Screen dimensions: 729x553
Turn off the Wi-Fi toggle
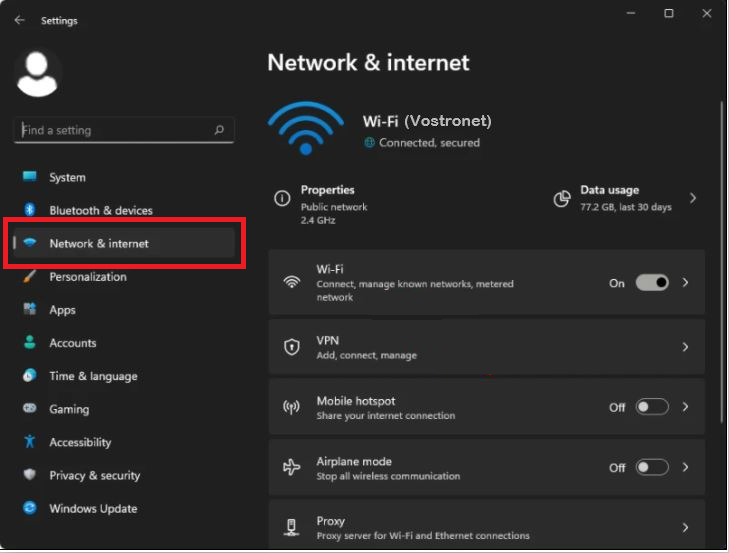(x=652, y=283)
